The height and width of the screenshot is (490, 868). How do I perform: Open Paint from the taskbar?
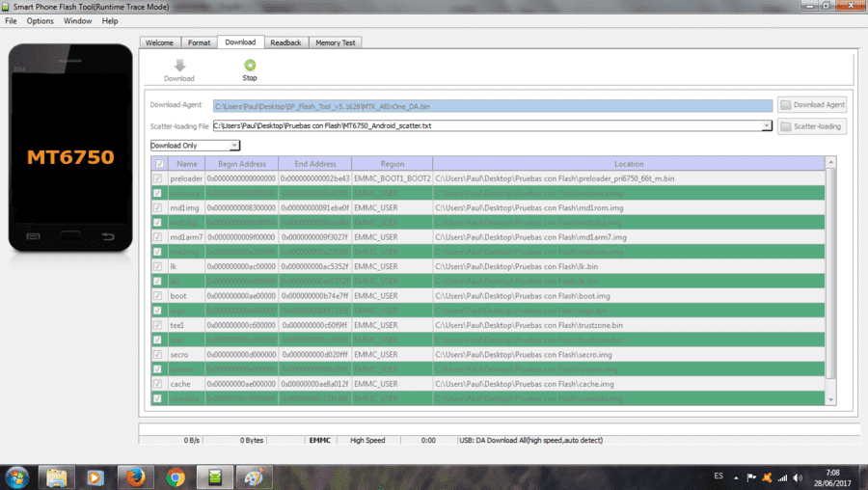[254, 477]
